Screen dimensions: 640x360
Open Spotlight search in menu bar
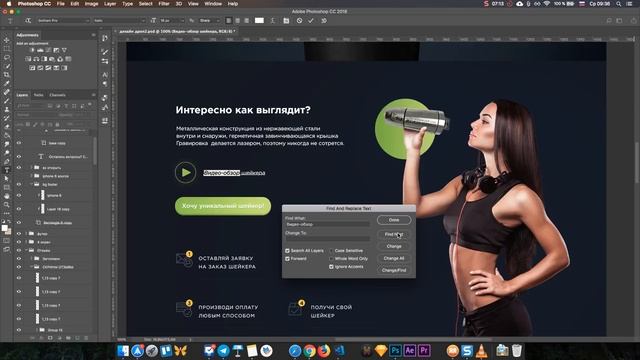tap(619, 4)
